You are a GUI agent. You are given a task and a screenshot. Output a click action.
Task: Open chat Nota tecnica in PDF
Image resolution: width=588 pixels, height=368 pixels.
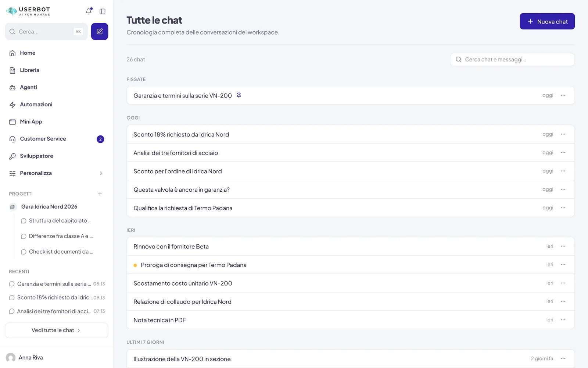tap(351, 320)
